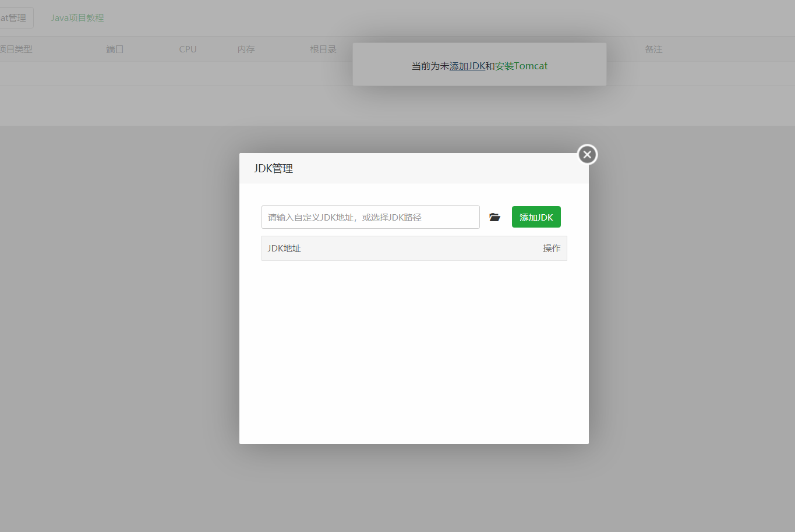795x532 pixels.
Task: Focus the custom JDK address input field
Action: [x=370, y=217]
